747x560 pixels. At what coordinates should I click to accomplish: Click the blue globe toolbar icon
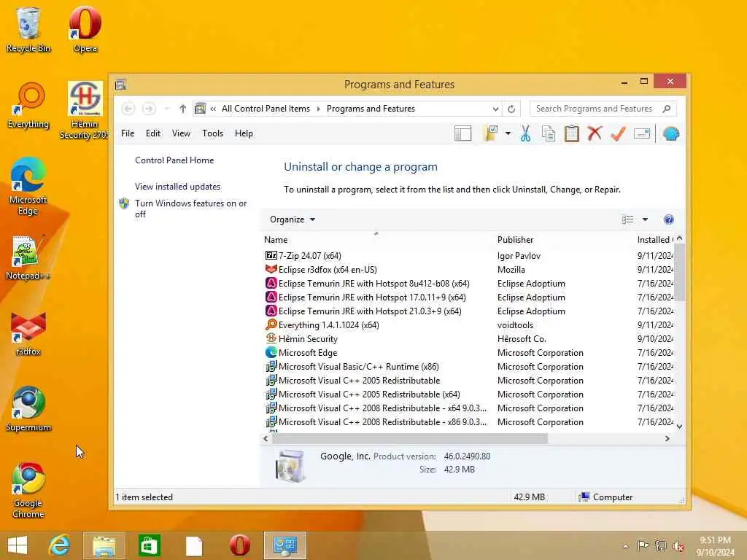671,134
